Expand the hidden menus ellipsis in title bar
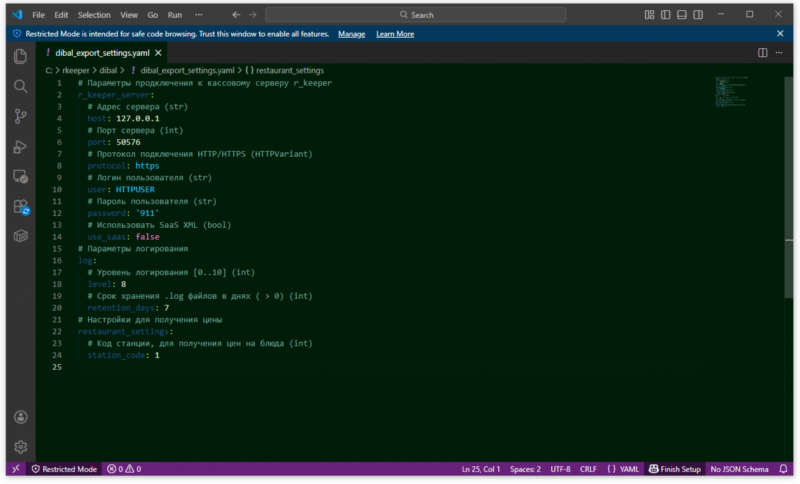 pos(199,15)
